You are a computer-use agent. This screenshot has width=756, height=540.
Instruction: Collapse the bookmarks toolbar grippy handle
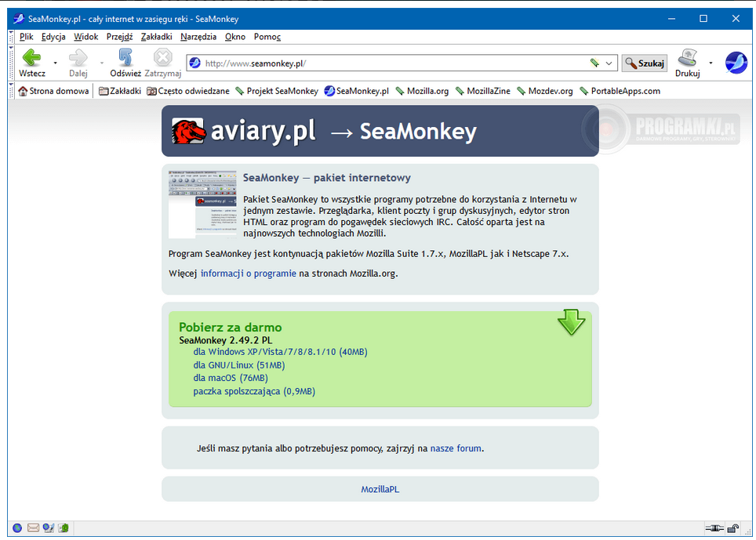[x=11, y=91]
